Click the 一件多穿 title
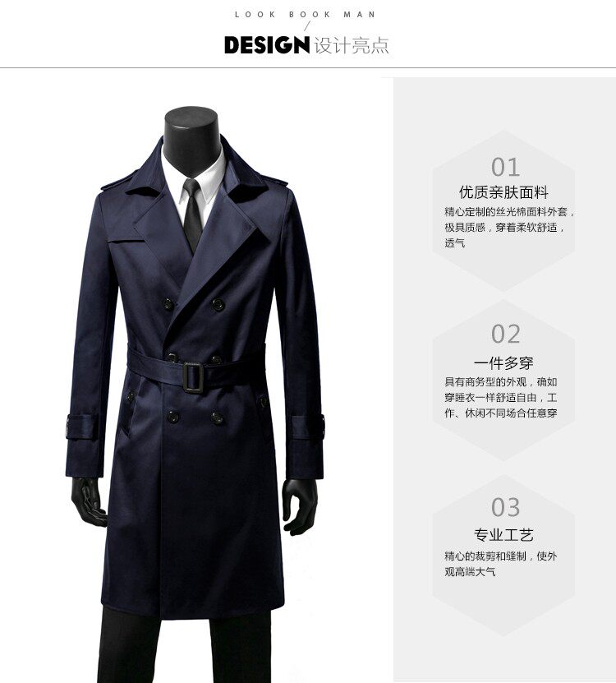This screenshot has height=683, width=616. [x=503, y=362]
